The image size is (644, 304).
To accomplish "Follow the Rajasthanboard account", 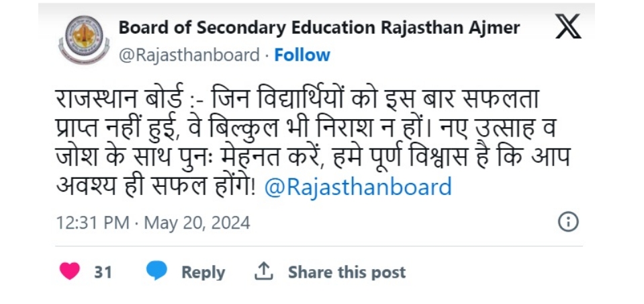I will (x=302, y=55).
